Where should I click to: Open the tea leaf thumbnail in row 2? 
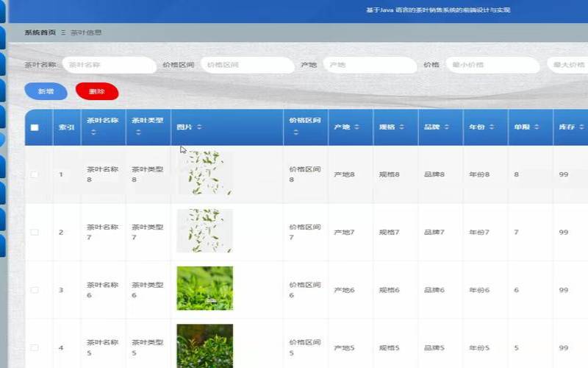[205, 230]
